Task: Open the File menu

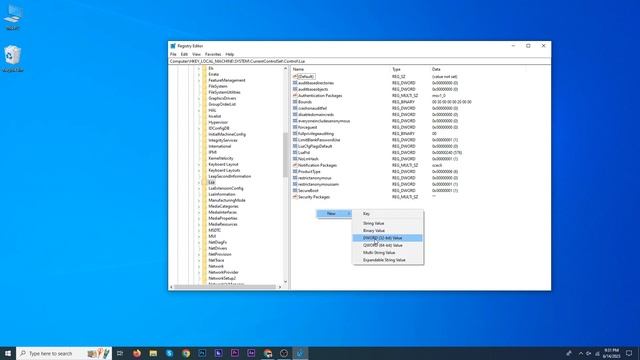Action: point(173,54)
